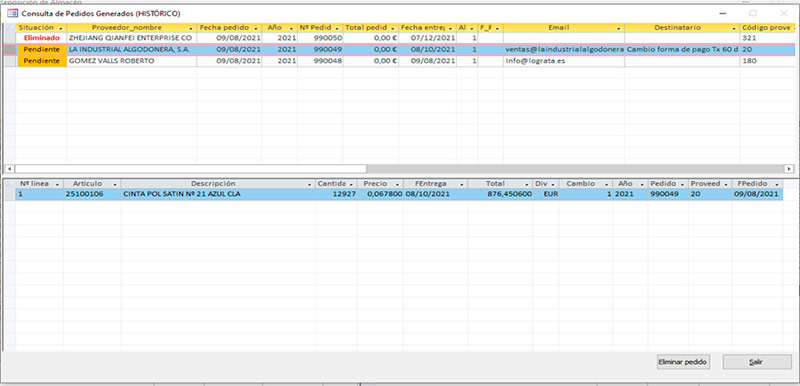
Task: Click line total 876,450600
Action: [500, 194]
